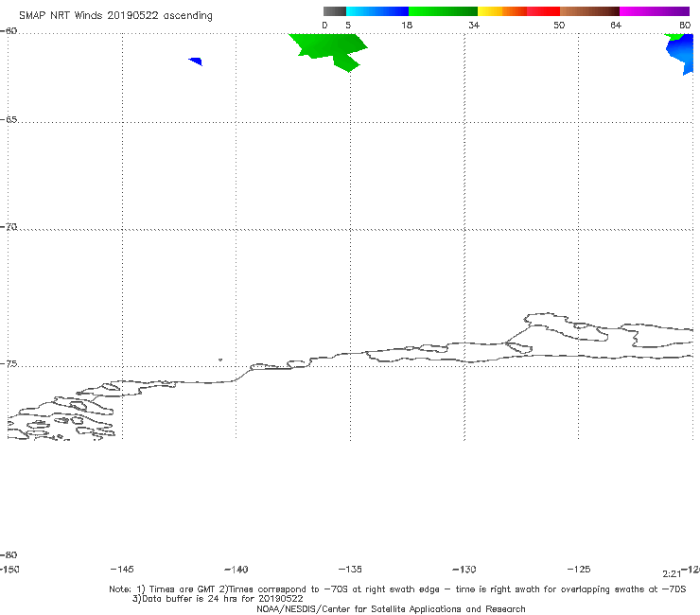Image resolution: width=700 pixels, height=615 pixels.
Task: Click the red segment of the color bar
Action: 543,11
